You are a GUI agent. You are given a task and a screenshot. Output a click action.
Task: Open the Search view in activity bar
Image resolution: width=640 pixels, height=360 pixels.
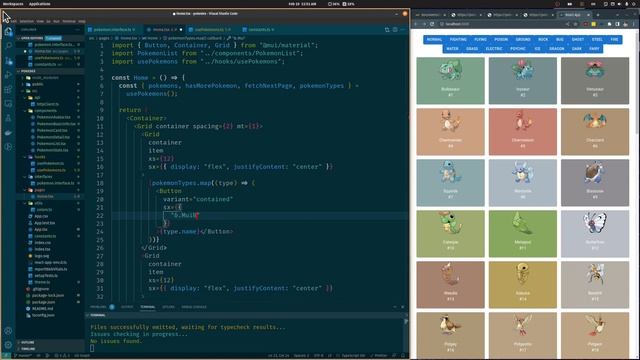pos(8,46)
